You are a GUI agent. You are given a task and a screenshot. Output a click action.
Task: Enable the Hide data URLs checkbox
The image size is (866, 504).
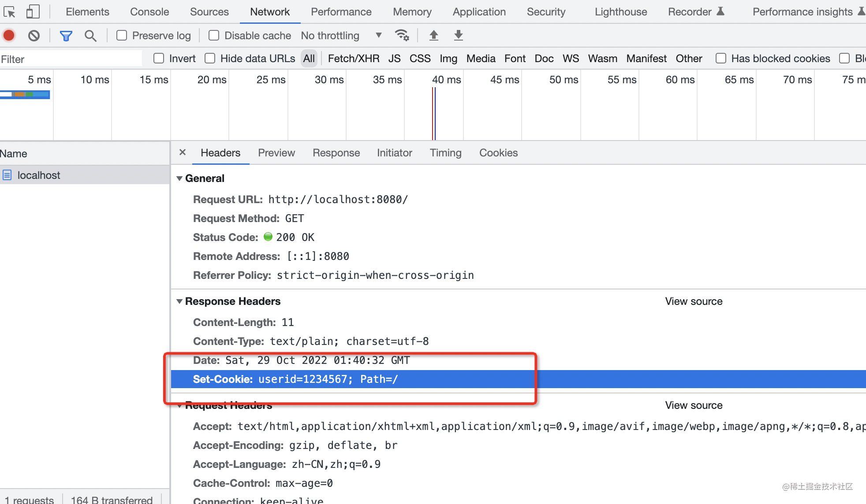click(x=210, y=58)
